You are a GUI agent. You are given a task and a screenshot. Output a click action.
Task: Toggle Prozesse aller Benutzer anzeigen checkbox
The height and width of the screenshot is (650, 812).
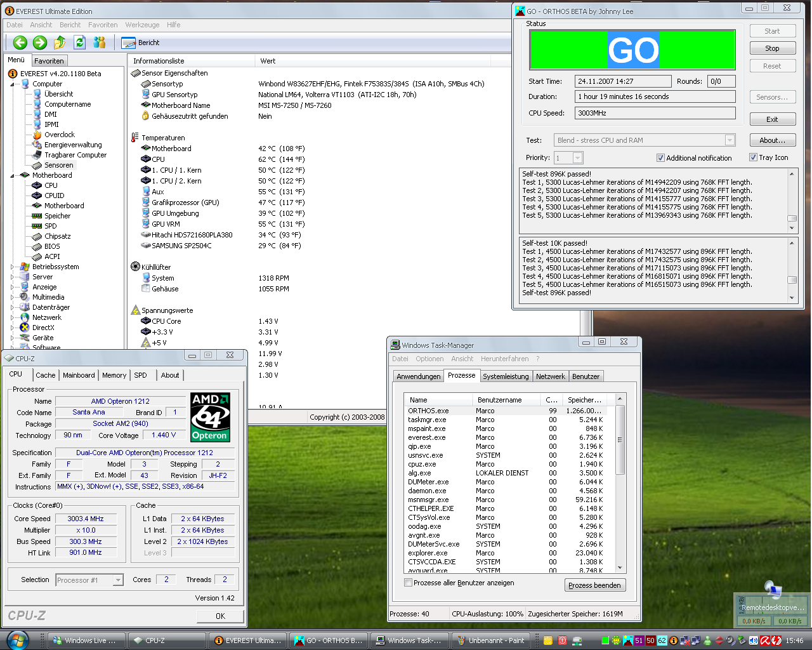[409, 583]
